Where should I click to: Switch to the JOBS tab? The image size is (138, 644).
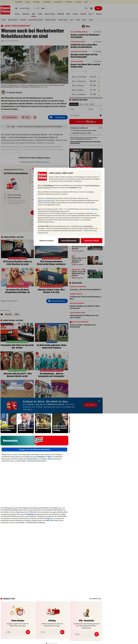tap(81, 104)
